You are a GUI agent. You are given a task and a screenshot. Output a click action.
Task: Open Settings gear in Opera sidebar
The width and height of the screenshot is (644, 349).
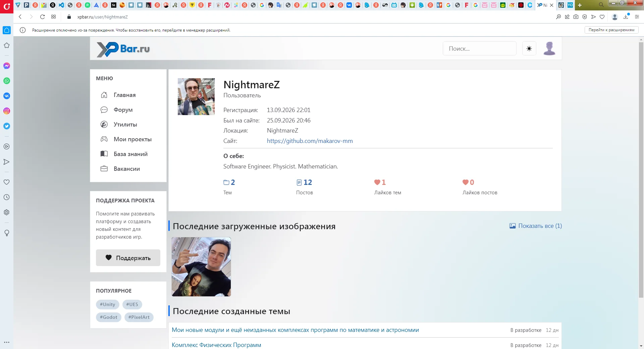7,212
